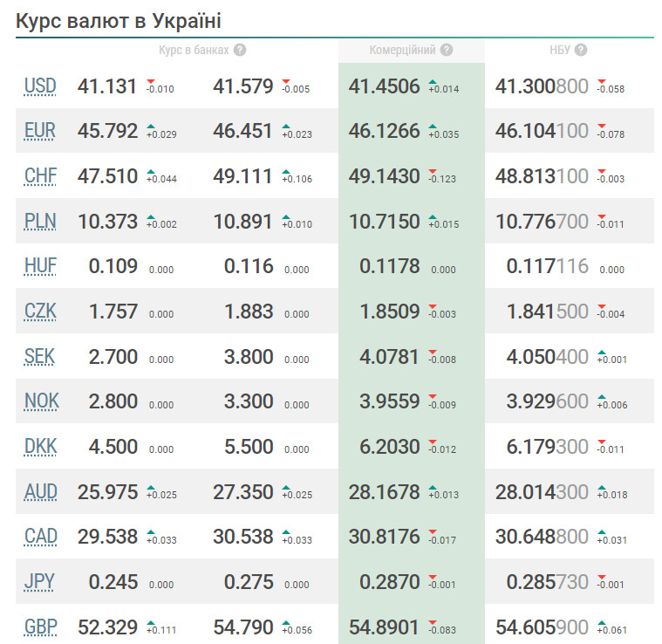Viewport: 662px width, 644px height.
Task: Click the green up arrow in EUR bank buy rate
Action: [x=150, y=127]
